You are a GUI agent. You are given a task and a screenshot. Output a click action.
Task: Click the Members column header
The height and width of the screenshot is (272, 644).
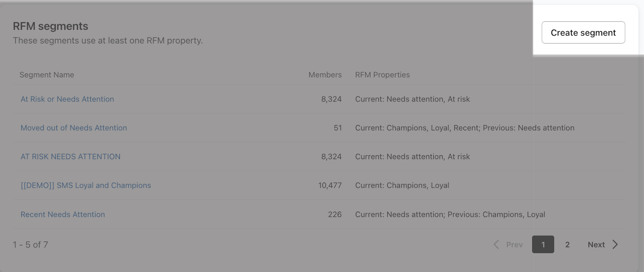325,75
